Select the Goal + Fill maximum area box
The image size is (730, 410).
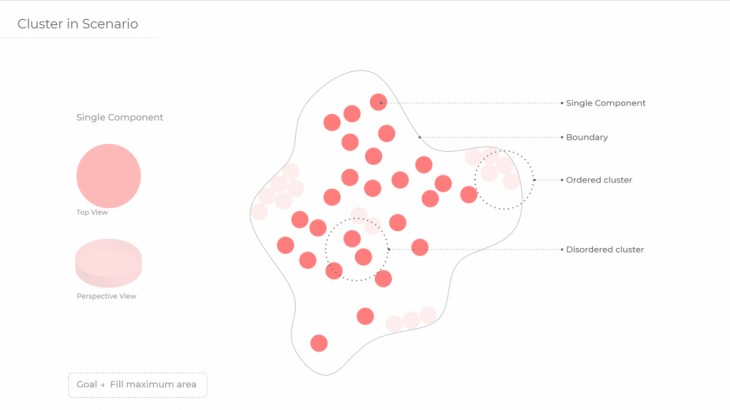pyautogui.click(x=137, y=384)
